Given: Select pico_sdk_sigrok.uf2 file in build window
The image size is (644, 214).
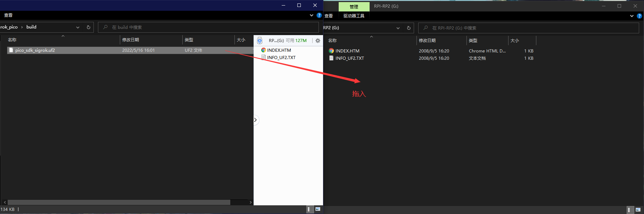Looking at the screenshot, I should pos(130,50).
